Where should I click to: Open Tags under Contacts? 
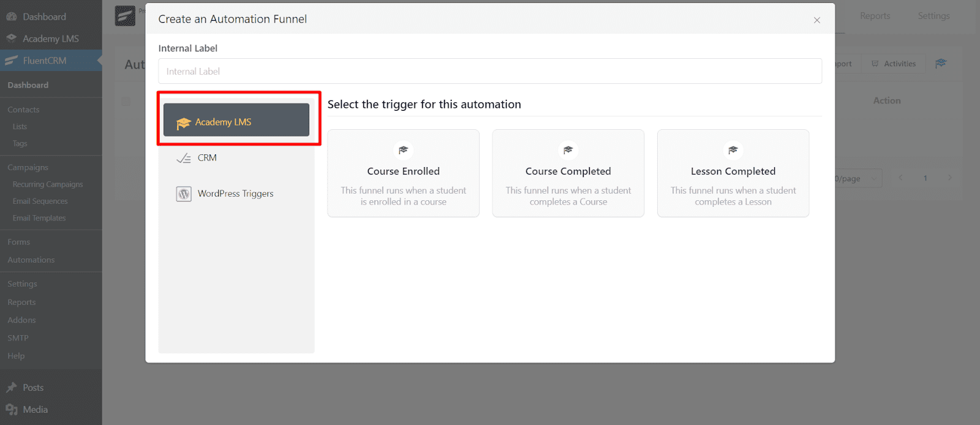(x=20, y=144)
